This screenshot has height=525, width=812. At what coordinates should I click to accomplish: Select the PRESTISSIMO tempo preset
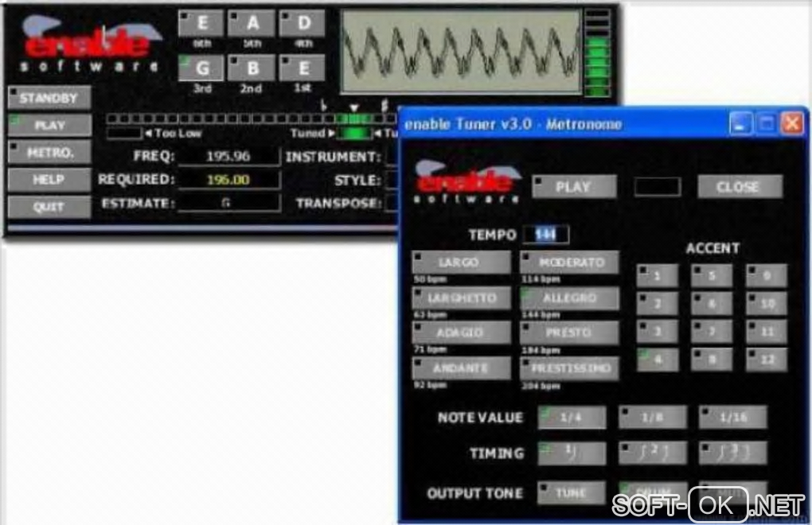[569, 367]
